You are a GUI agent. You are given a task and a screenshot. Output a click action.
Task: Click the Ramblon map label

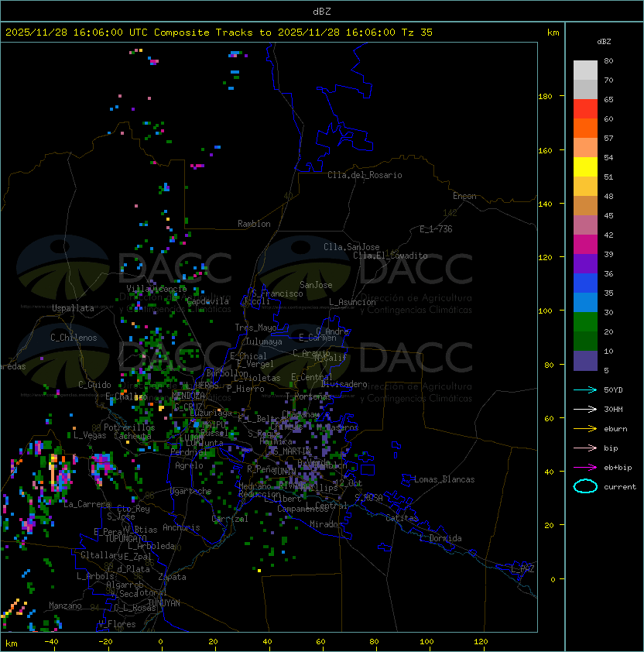[254, 224]
